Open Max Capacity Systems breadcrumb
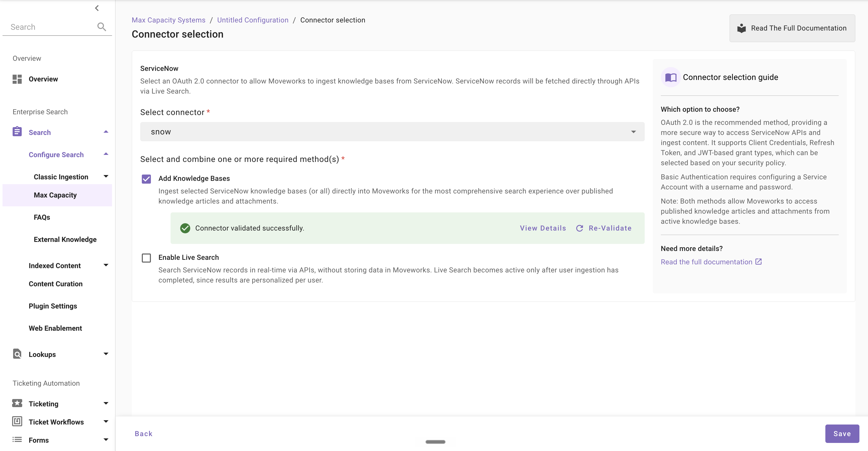868x451 pixels. 169,20
